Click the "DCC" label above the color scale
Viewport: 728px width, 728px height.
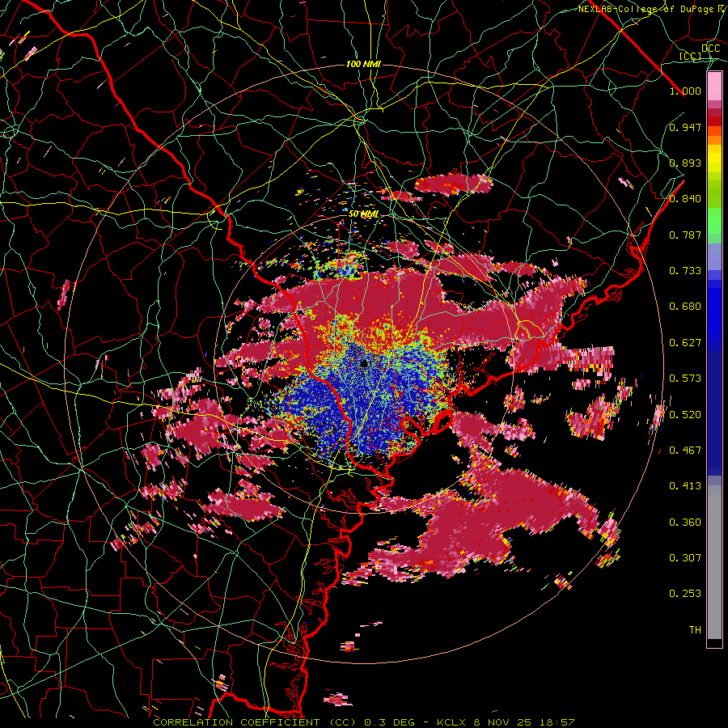(x=711, y=49)
